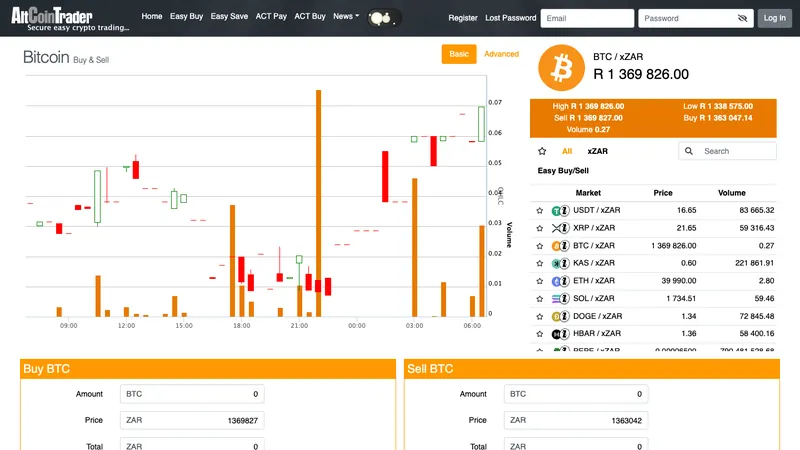Open the ACT Pay page
The width and height of the screenshot is (800, 450).
coord(271,16)
